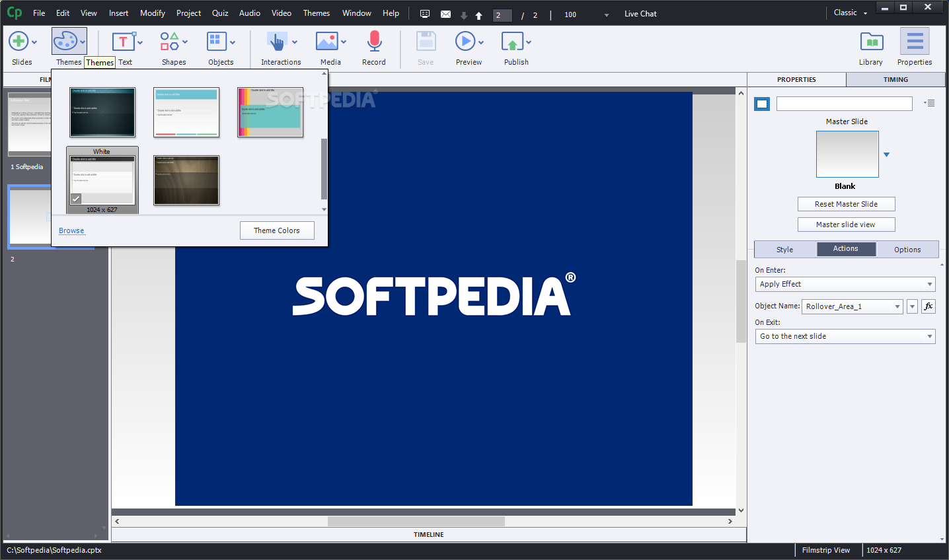Open the Slides add icon
Viewport: 949px width, 560px height.
pyautogui.click(x=19, y=42)
